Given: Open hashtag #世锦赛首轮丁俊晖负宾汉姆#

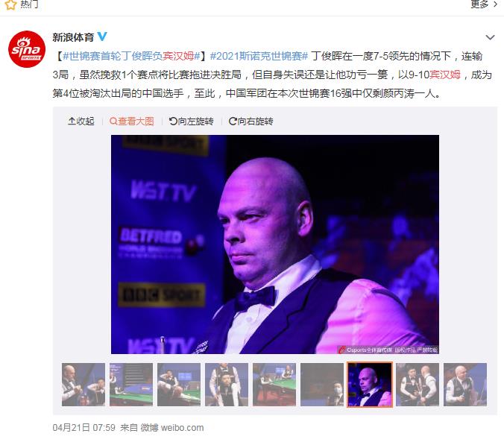Looking at the screenshot, I should point(131,56).
